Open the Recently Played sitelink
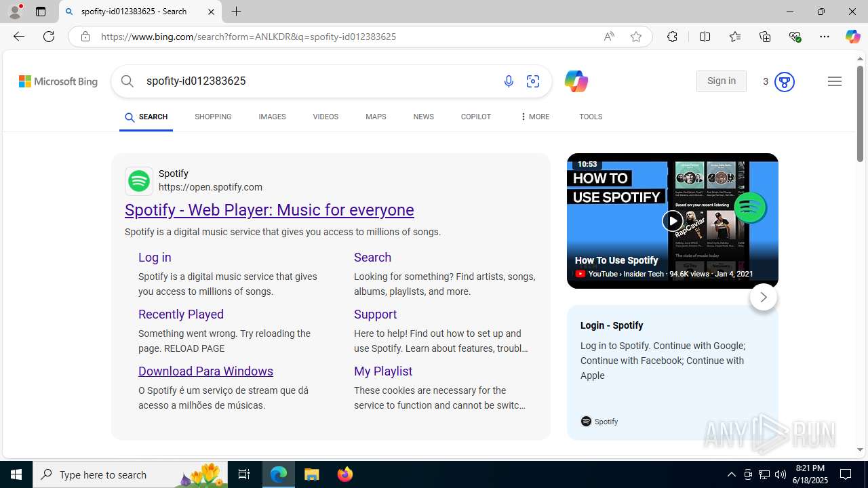 [x=181, y=314]
